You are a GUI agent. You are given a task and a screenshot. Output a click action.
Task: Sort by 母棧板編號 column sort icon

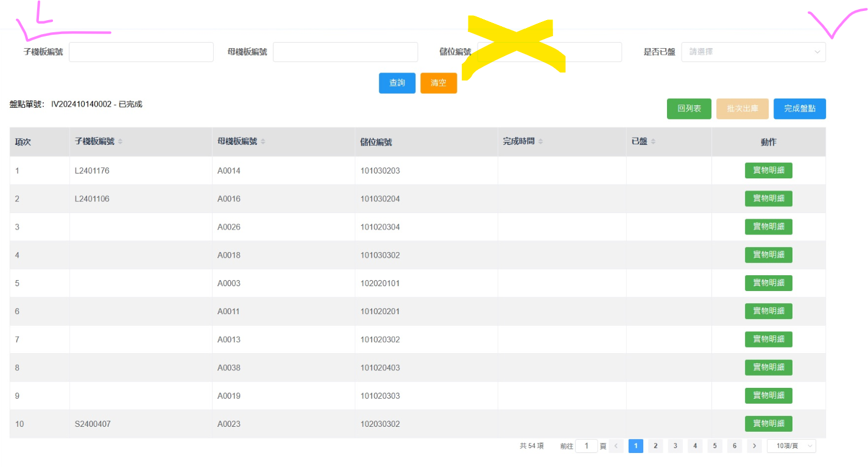(263, 142)
